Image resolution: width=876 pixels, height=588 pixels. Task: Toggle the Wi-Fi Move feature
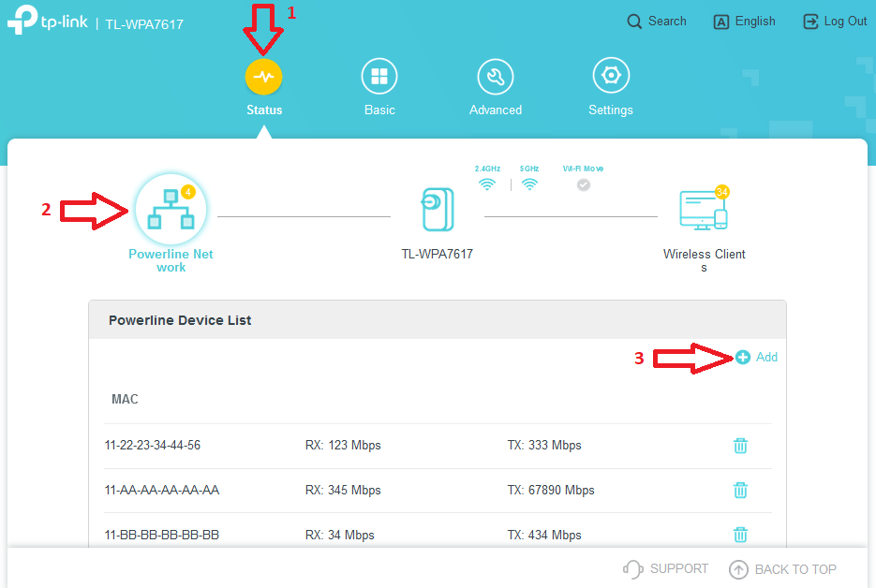[583, 184]
